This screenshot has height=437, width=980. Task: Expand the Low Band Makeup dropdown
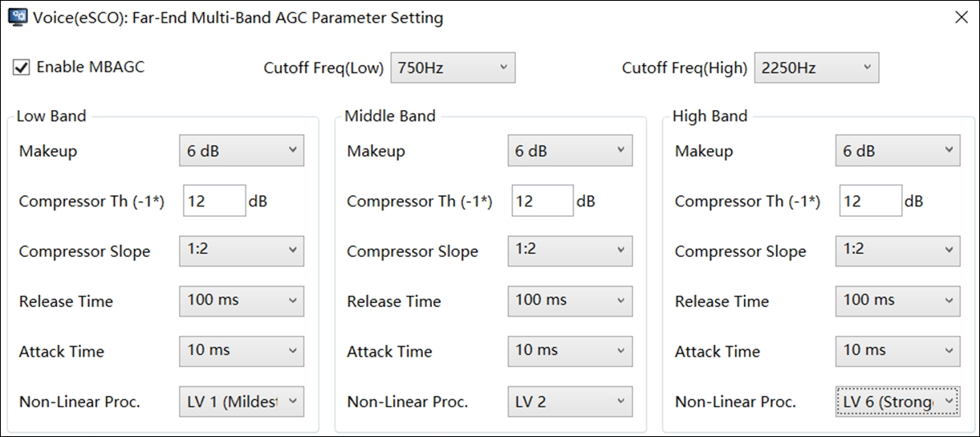click(x=241, y=151)
